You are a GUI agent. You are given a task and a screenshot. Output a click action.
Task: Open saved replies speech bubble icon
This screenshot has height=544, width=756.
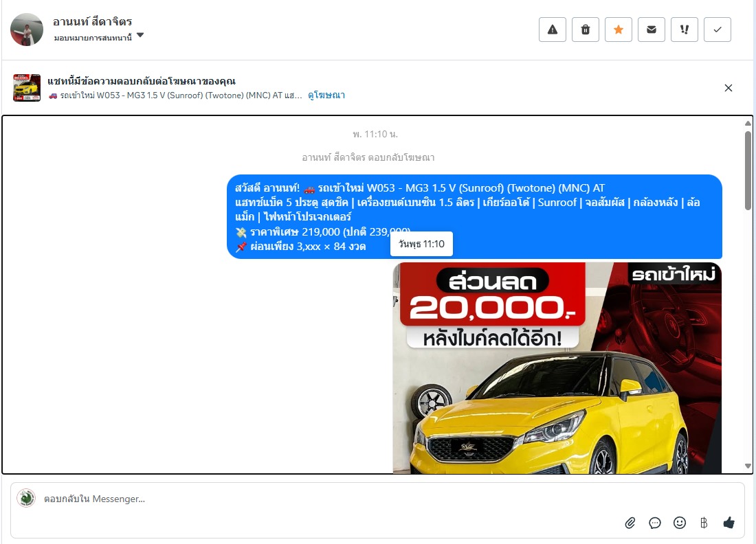(655, 523)
